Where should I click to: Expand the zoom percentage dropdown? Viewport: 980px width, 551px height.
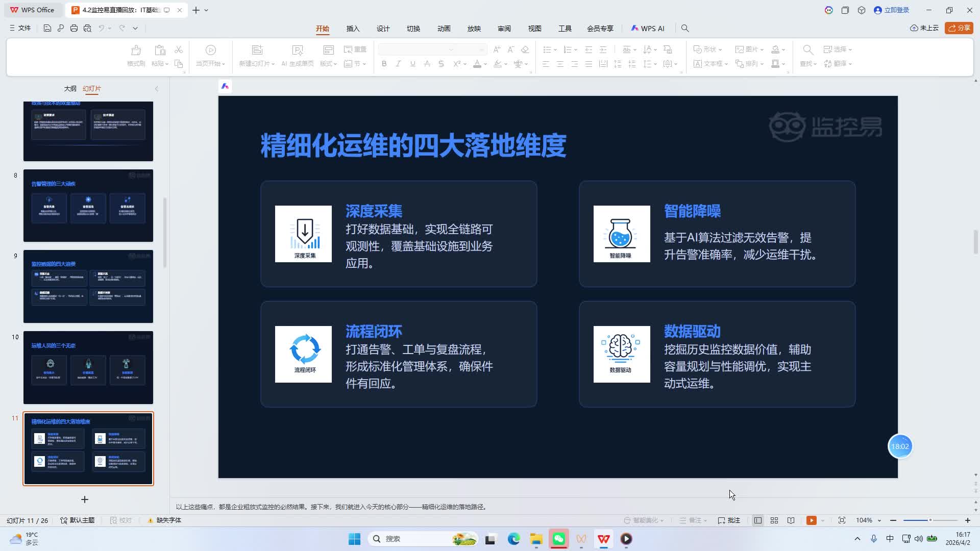(879, 520)
